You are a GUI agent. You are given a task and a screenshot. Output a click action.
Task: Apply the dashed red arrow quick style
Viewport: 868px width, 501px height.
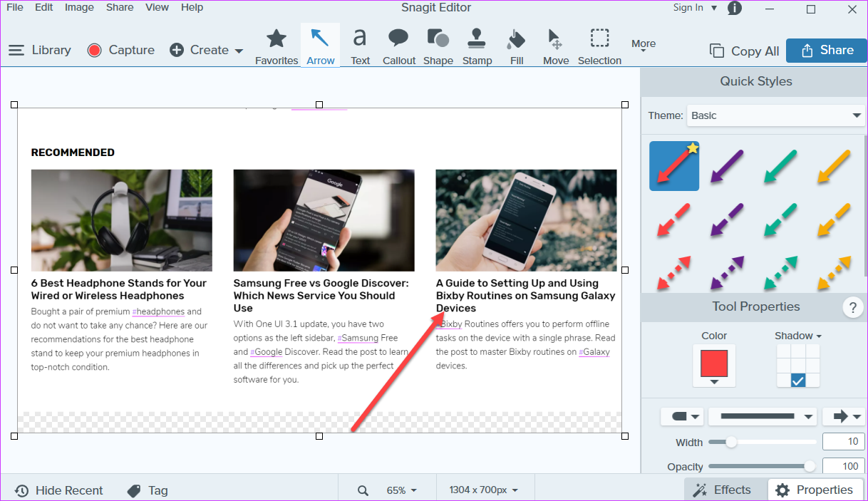[674, 219]
